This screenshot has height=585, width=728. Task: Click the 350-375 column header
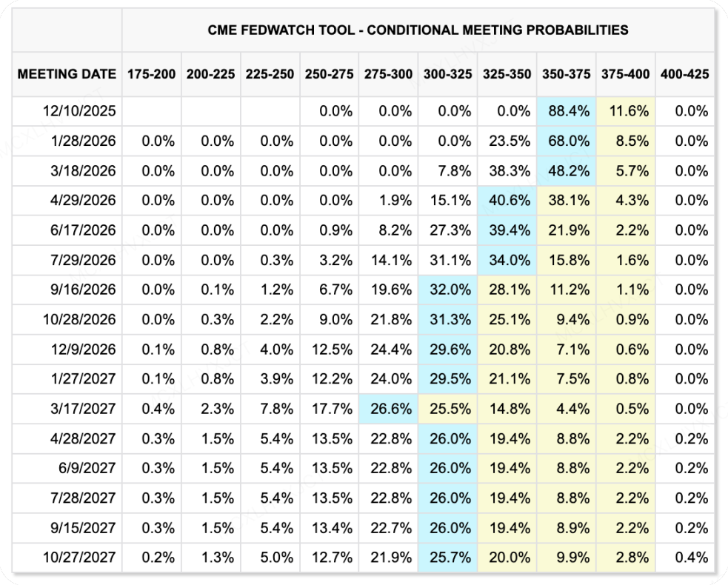click(x=566, y=74)
